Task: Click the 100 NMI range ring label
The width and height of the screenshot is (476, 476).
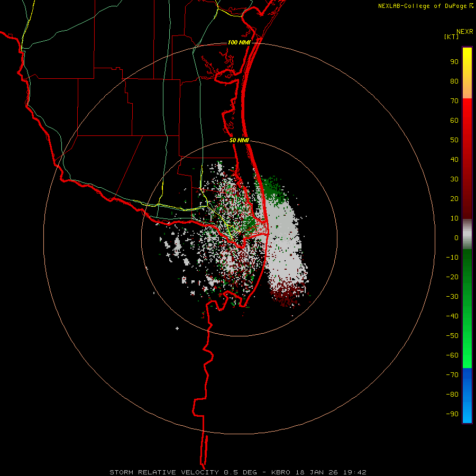Action: point(239,42)
